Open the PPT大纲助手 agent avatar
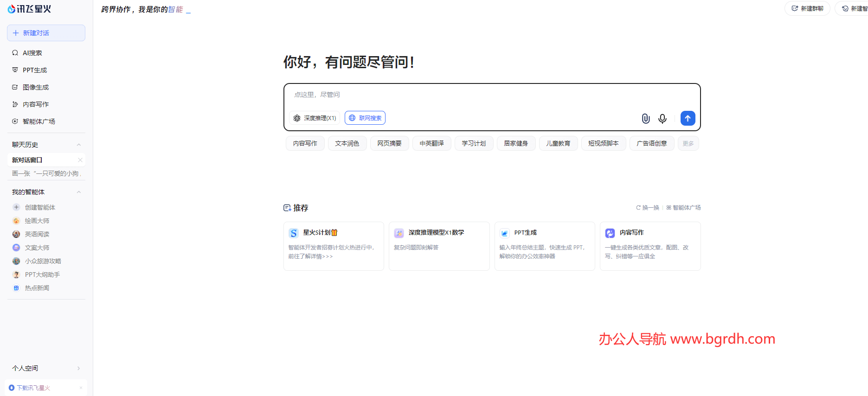 pyautogui.click(x=16, y=275)
